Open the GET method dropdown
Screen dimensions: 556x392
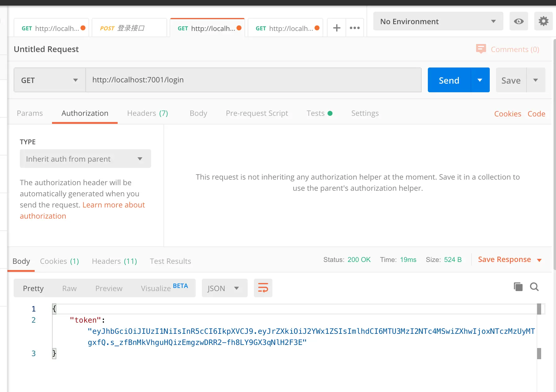[50, 80]
